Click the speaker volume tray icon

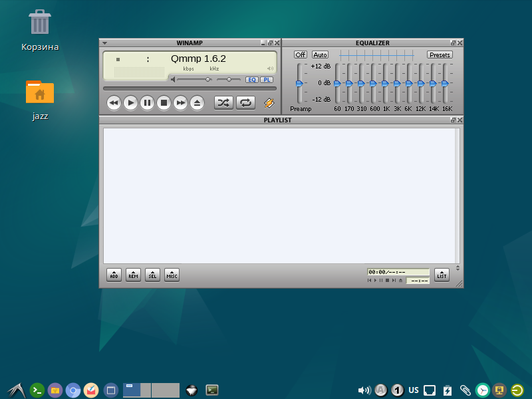pyautogui.click(x=364, y=390)
